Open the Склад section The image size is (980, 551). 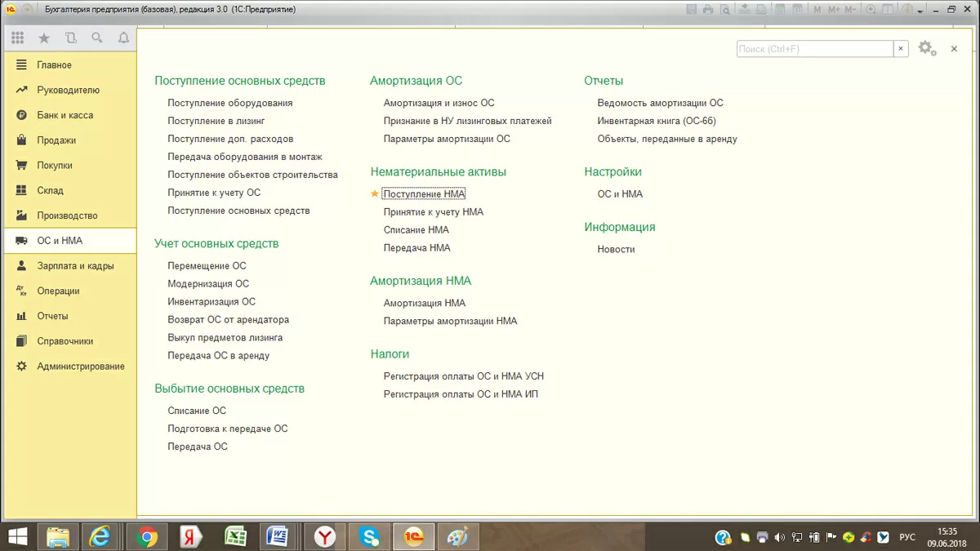pyautogui.click(x=69, y=190)
